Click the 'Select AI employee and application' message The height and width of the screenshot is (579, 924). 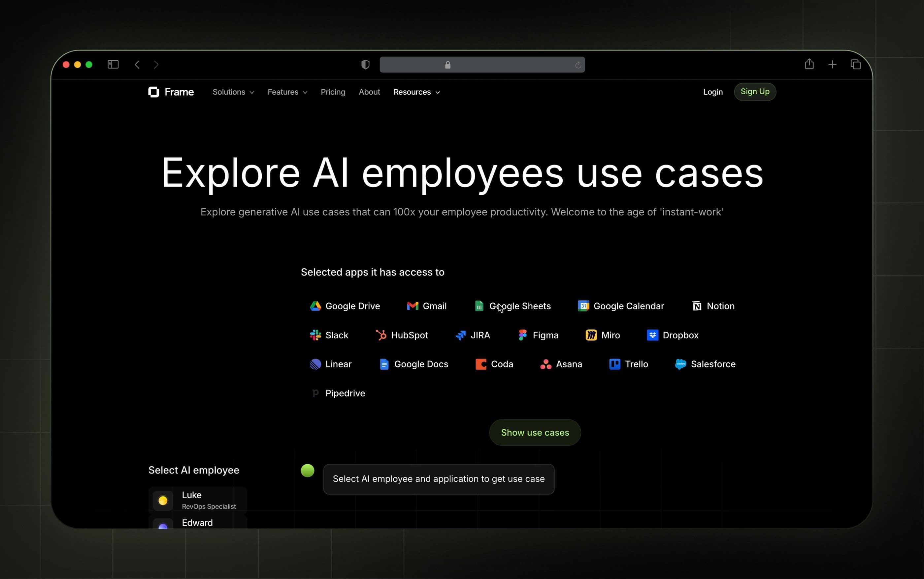point(439,479)
